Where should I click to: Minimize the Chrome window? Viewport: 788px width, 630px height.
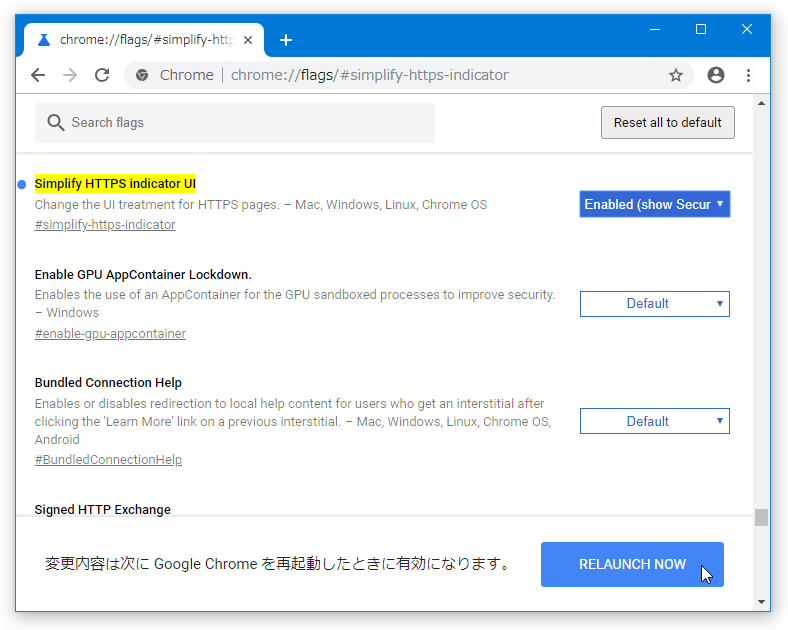point(655,30)
